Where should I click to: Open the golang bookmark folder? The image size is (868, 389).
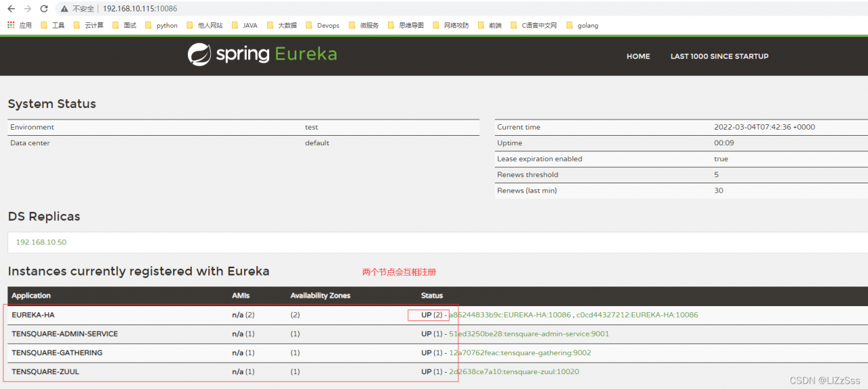(582, 25)
